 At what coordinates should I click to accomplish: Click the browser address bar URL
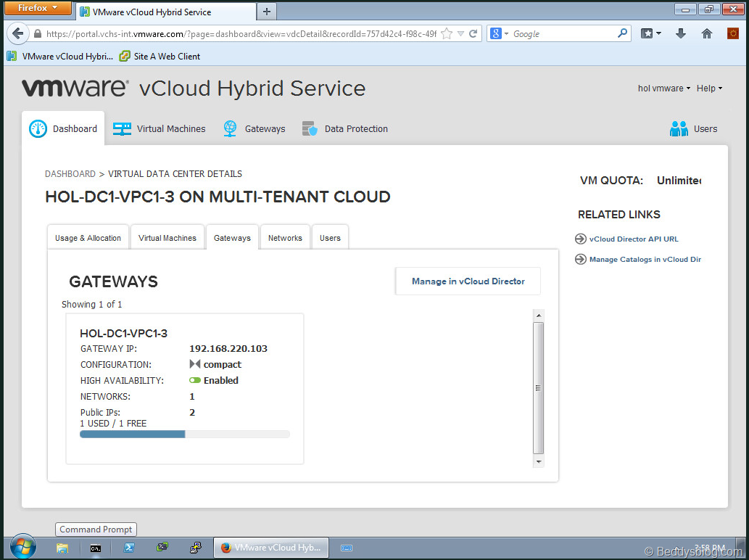(241, 34)
